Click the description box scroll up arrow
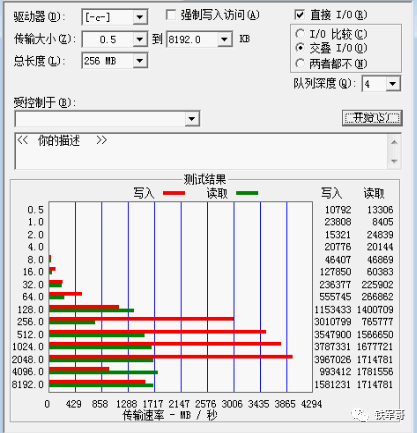 (x=394, y=142)
